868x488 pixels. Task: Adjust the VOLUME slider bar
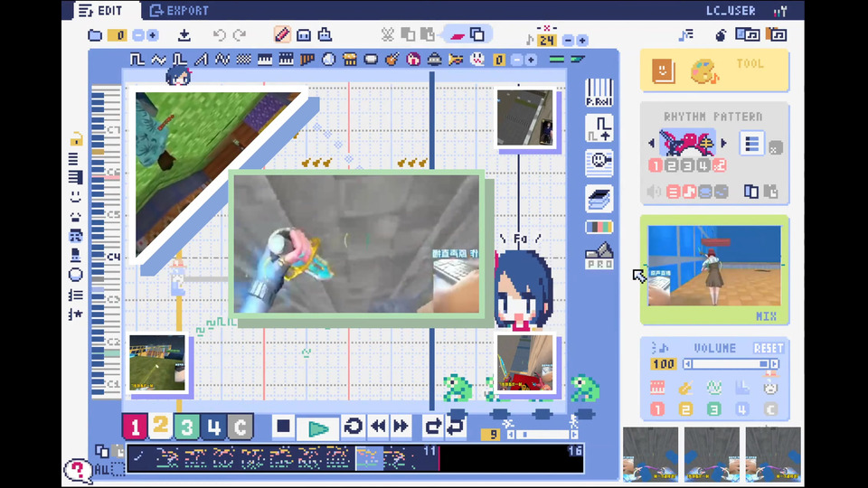[731, 364]
